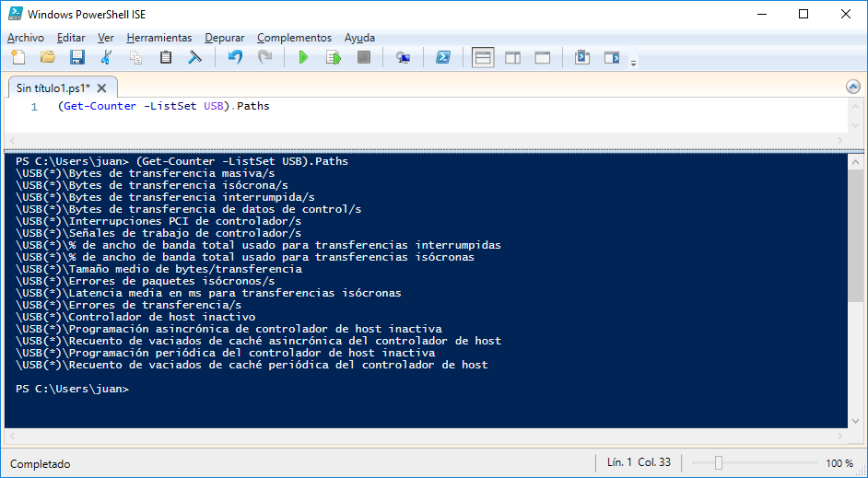Click the USB argument in the script editor
This screenshot has width=868, height=478.
tap(213, 106)
